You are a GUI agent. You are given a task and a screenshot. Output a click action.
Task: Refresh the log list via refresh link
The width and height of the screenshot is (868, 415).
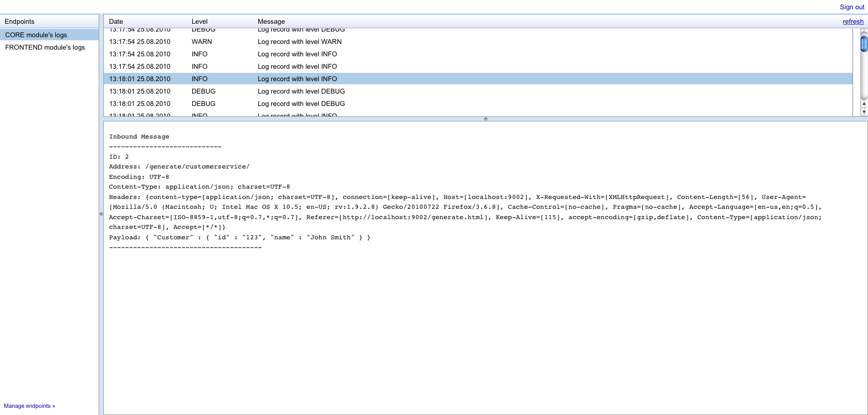tap(853, 22)
